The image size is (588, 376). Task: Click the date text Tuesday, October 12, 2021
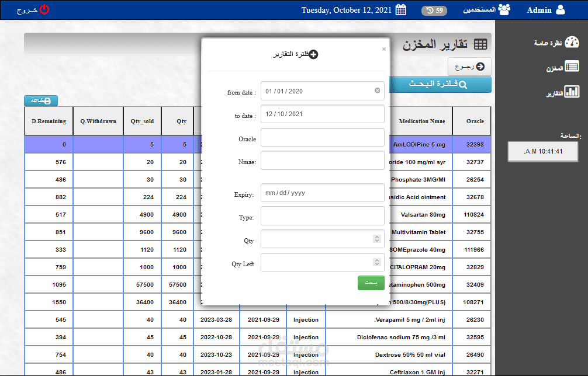pyautogui.click(x=347, y=10)
